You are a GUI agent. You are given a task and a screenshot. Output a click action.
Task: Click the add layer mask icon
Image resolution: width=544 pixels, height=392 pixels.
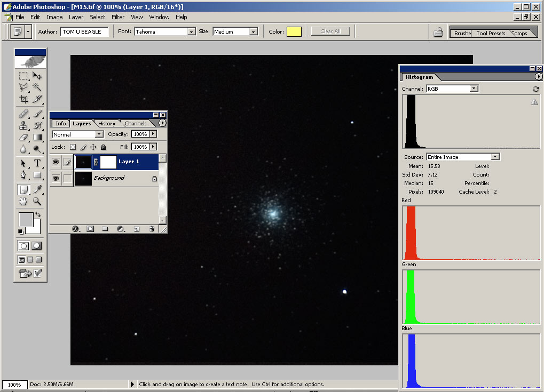tap(90, 229)
